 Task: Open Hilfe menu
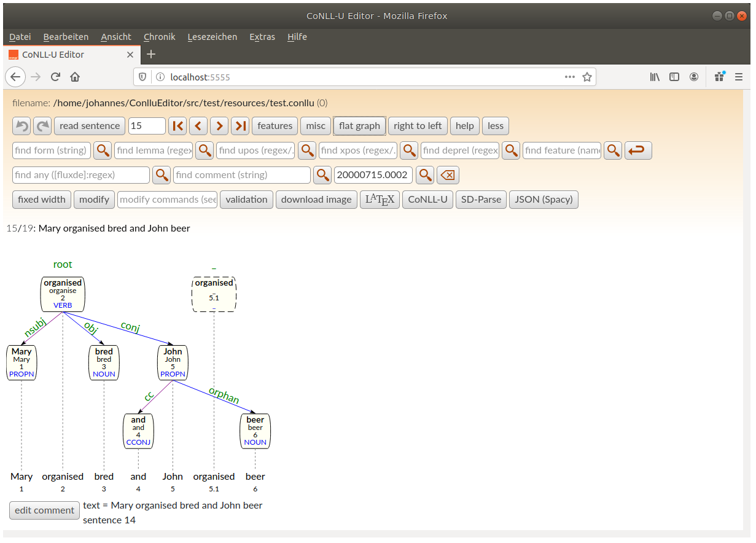(297, 37)
